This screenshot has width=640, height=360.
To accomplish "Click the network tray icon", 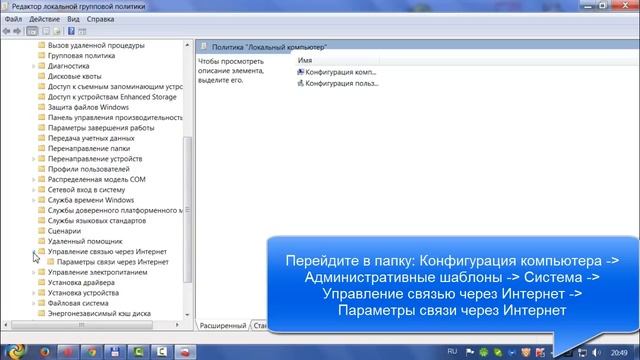I will 582,352.
